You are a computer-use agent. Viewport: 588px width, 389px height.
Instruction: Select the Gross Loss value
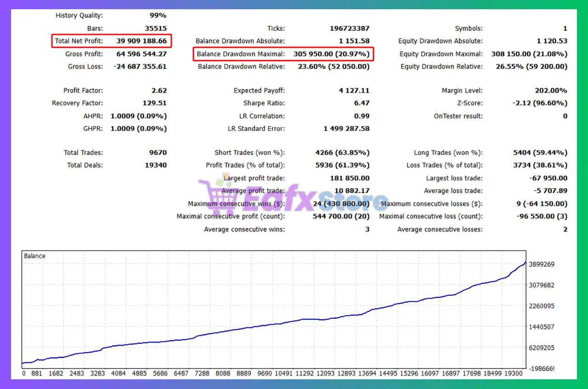tap(140, 67)
